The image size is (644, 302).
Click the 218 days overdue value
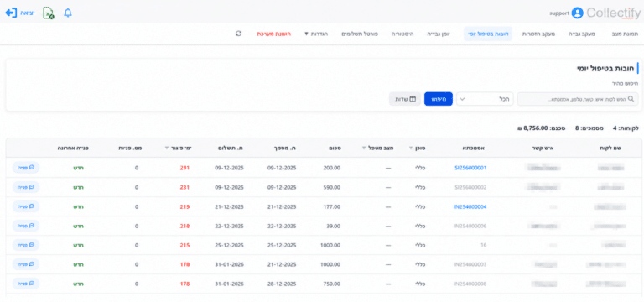tap(184, 226)
